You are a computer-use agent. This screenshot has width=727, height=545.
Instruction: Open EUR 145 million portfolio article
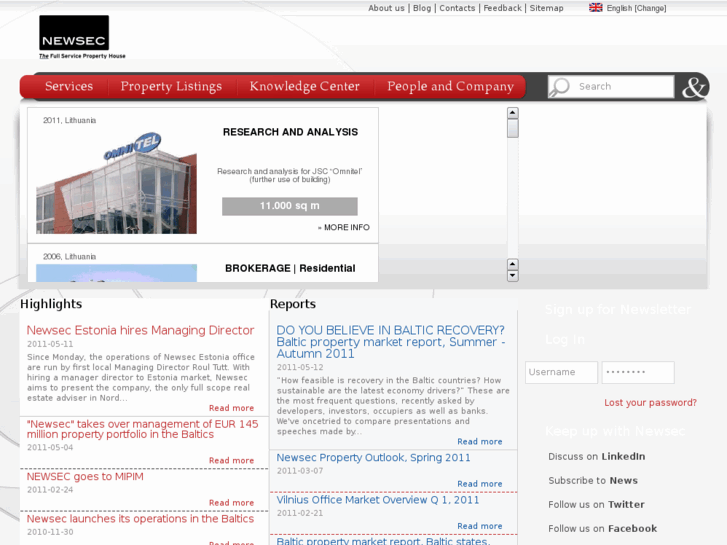click(x=142, y=429)
